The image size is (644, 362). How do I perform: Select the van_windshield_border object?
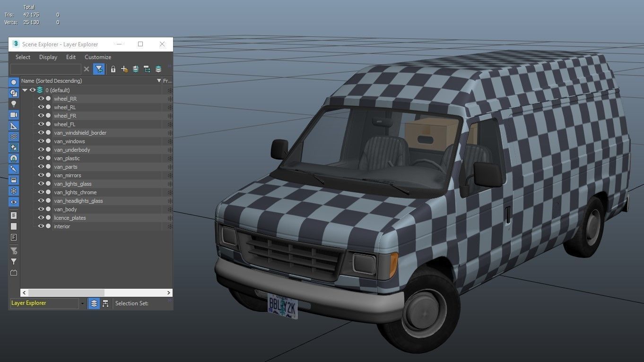click(80, 133)
